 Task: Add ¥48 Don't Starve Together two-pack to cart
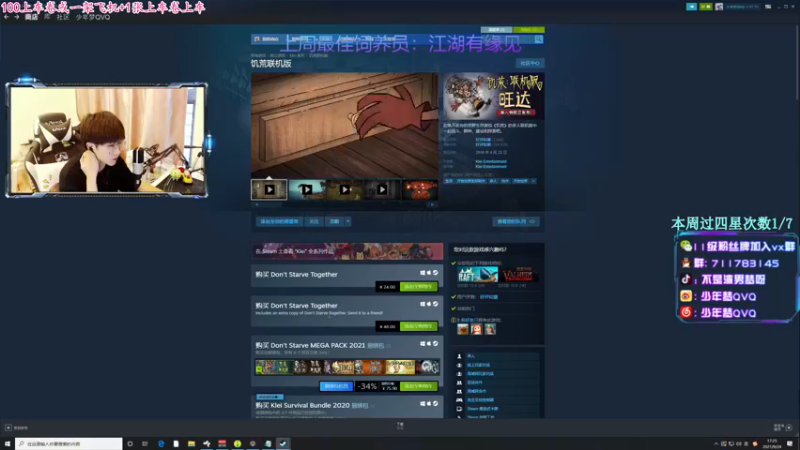coord(418,326)
